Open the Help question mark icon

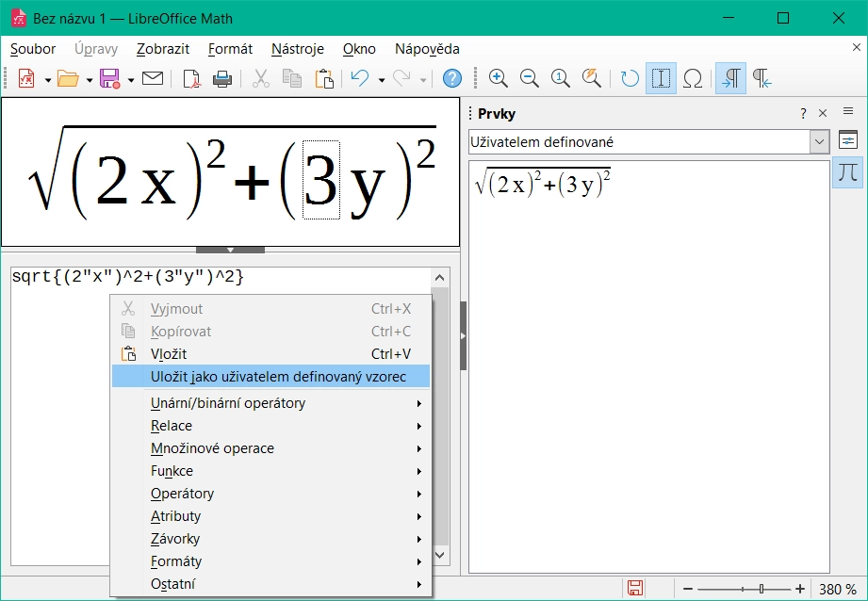pos(452,79)
